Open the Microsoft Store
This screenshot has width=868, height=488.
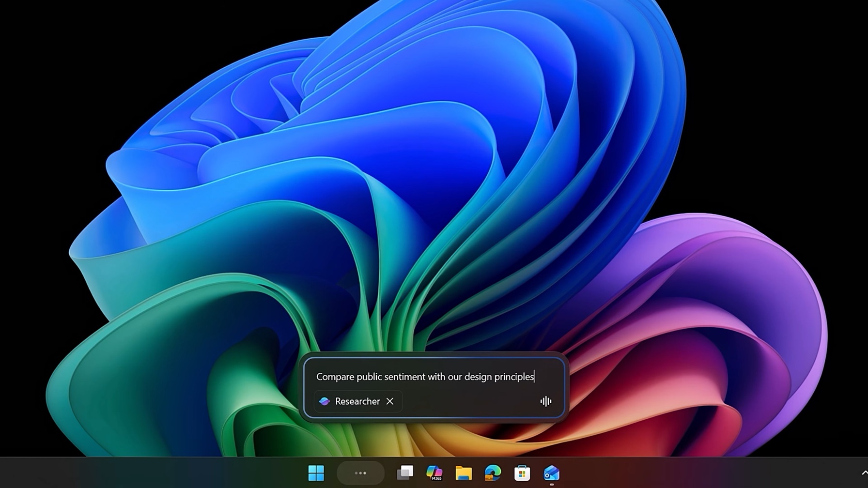(x=522, y=472)
